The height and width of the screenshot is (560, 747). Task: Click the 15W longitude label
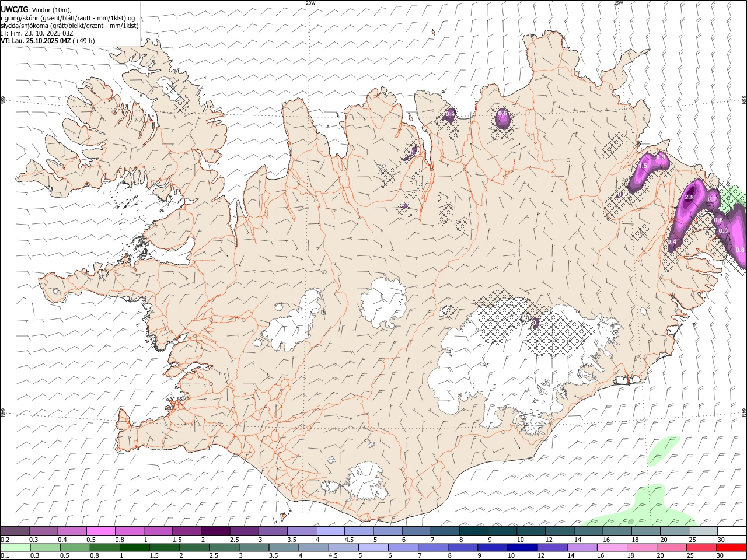click(x=618, y=3)
